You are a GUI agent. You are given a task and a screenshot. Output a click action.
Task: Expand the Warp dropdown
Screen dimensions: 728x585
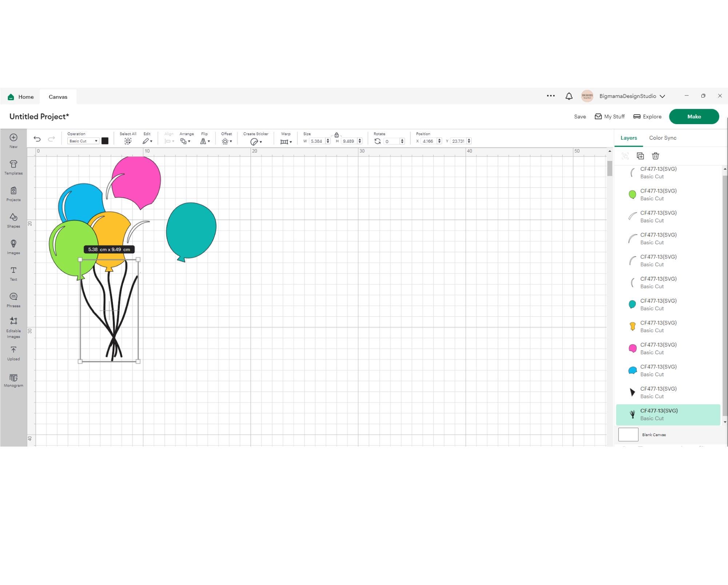click(x=286, y=142)
